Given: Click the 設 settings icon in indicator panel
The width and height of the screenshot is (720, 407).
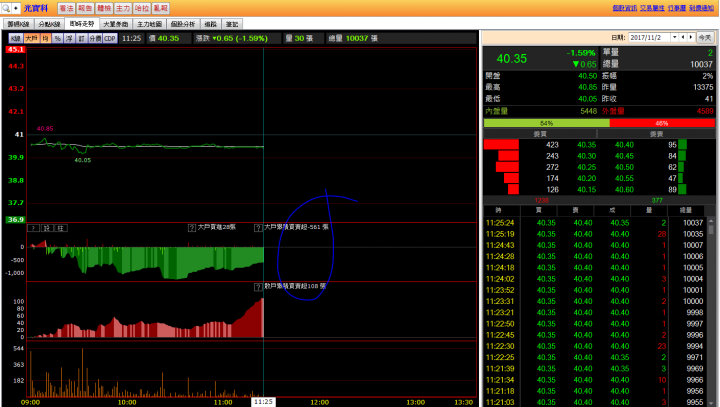Looking at the screenshot, I should coord(47,228).
